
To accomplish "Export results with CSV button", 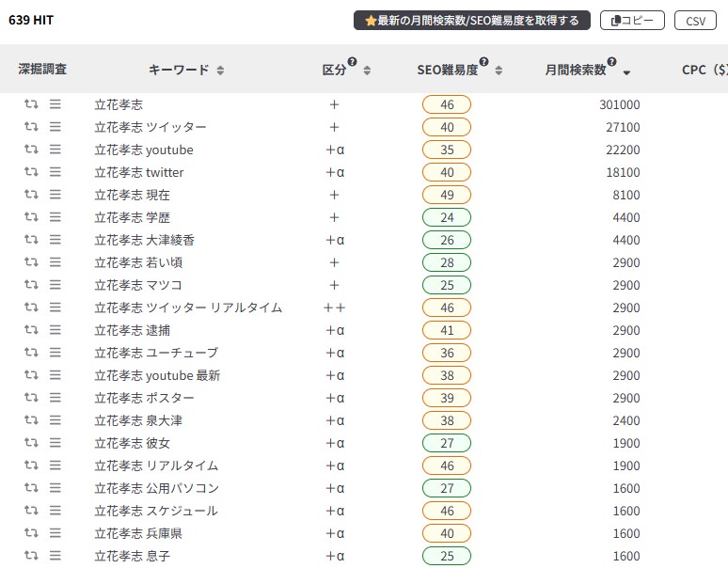I will [x=695, y=21].
